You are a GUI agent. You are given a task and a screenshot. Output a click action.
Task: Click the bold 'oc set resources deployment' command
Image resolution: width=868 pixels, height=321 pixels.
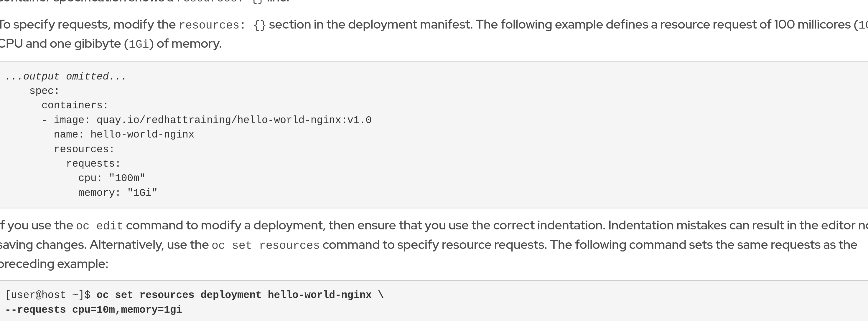coord(179,295)
